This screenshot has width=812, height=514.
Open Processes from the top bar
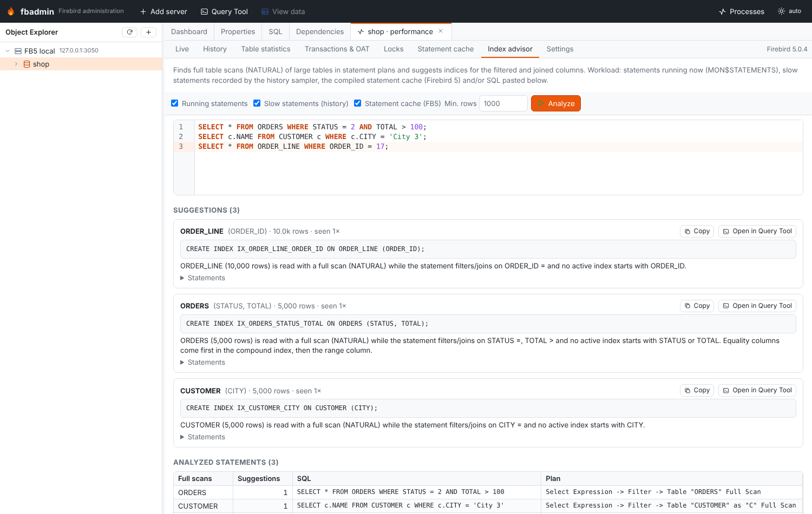(741, 11)
